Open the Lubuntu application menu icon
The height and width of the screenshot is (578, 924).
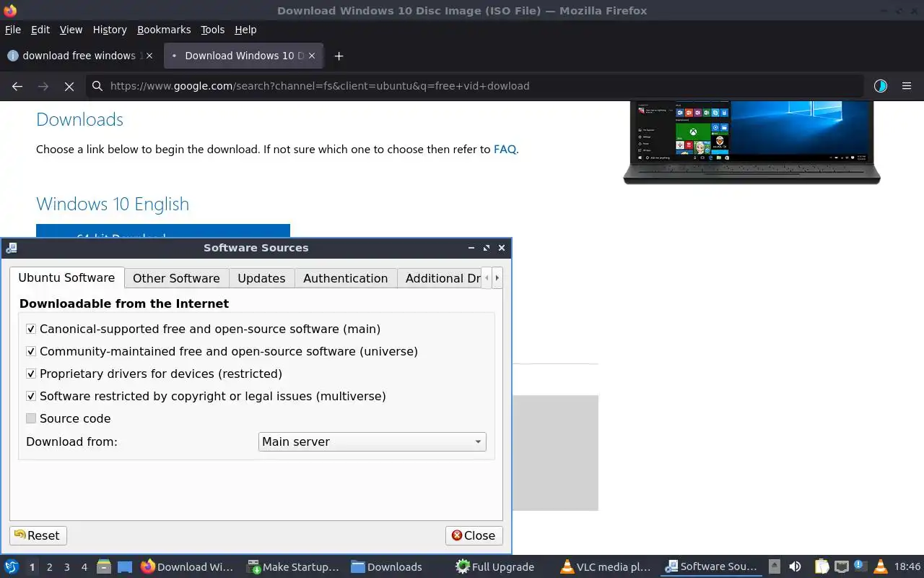click(x=12, y=567)
